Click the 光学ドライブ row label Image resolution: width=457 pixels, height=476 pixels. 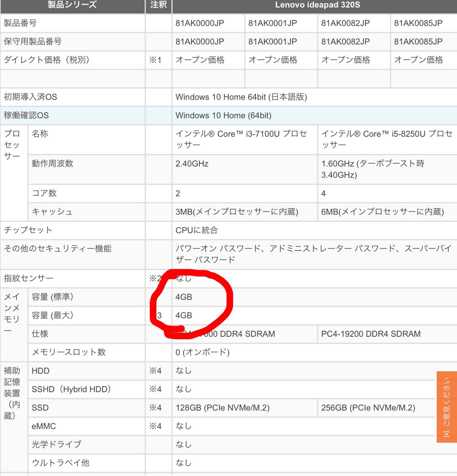(x=56, y=444)
